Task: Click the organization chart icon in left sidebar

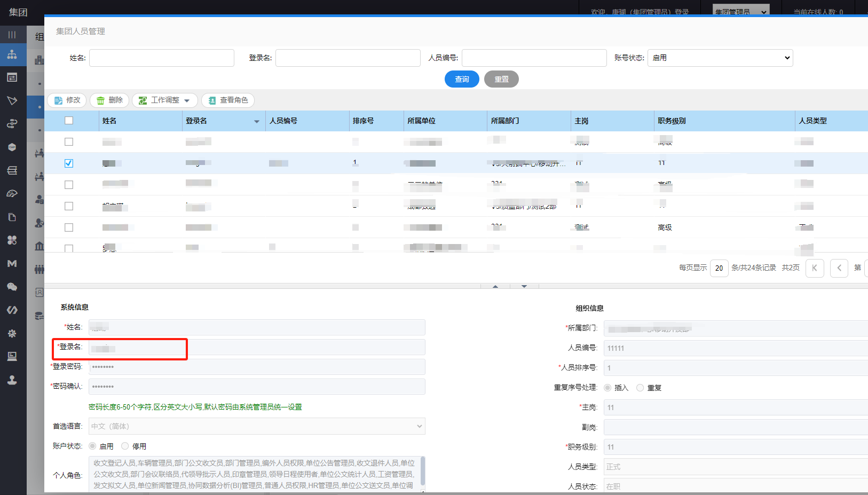Action: pos(12,54)
